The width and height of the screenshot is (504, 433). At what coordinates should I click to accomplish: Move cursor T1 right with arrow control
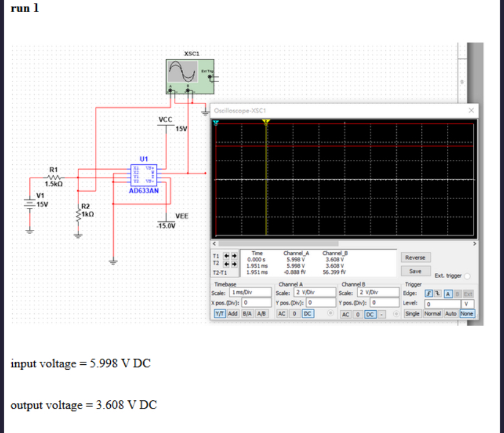coord(233,255)
